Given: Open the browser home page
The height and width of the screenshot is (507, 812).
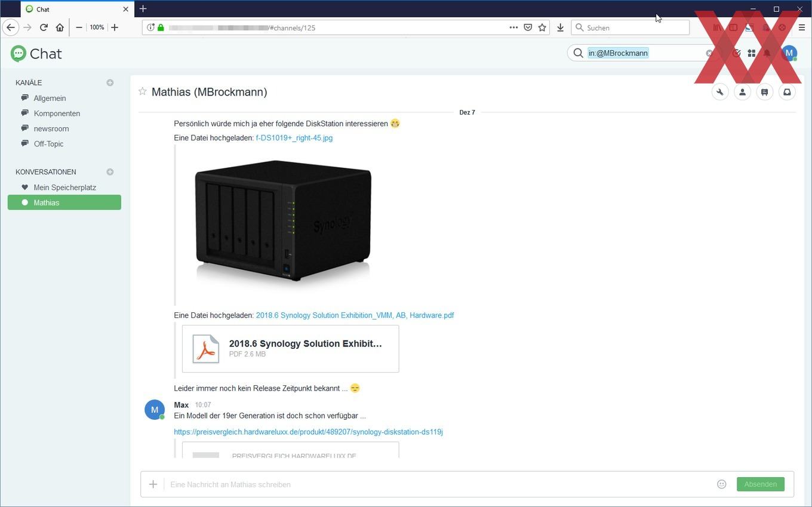Looking at the screenshot, I should [60, 27].
